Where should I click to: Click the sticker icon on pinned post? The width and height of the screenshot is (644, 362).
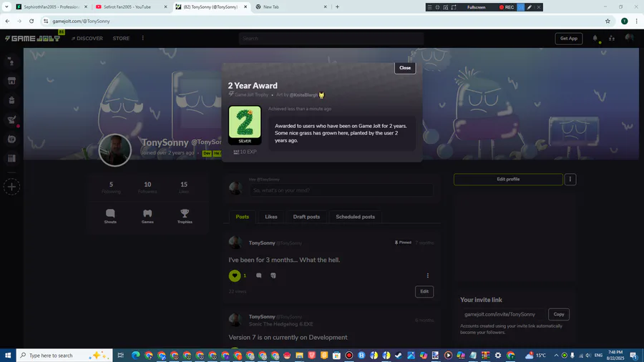(273, 276)
